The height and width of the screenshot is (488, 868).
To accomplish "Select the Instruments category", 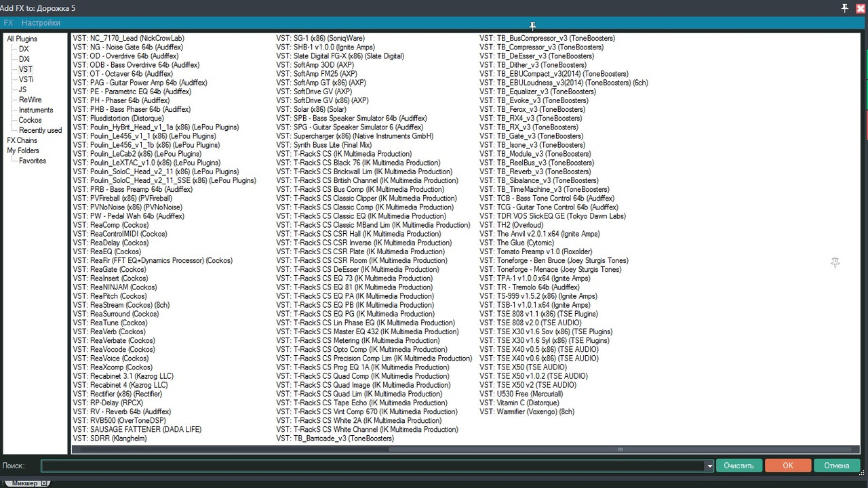I will [36, 110].
